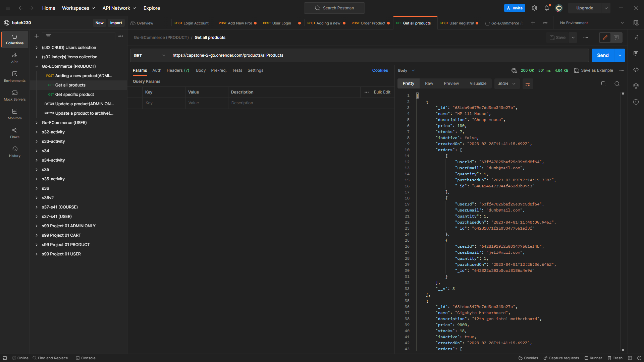Screen dimensions: 644x362
Task: Switch to the Headers (7) tab
Action: (x=178, y=70)
